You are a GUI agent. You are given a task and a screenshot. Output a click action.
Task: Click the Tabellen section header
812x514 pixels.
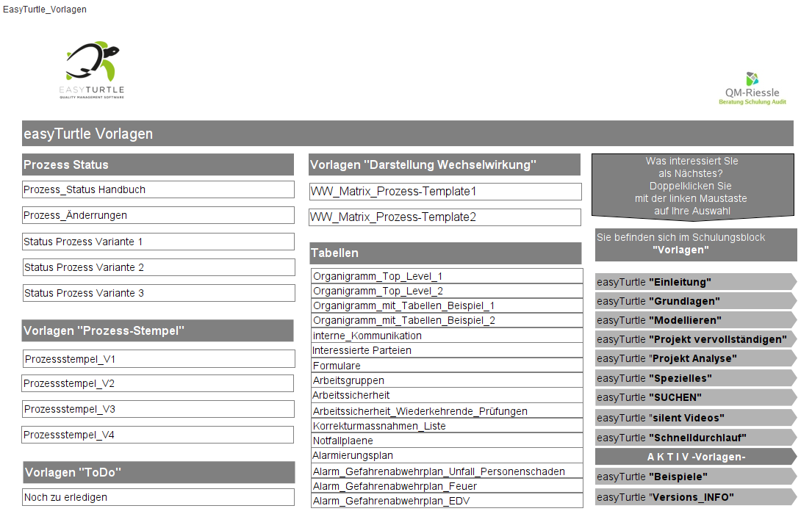click(x=445, y=253)
